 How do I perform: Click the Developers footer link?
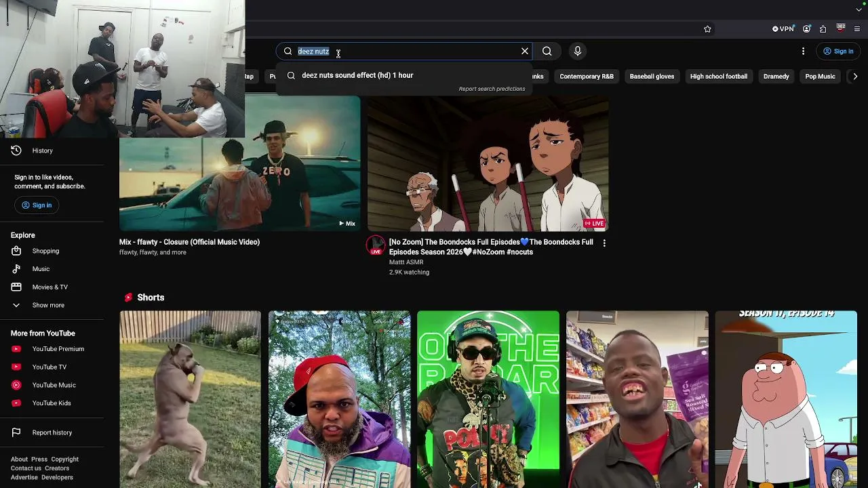pyautogui.click(x=57, y=477)
